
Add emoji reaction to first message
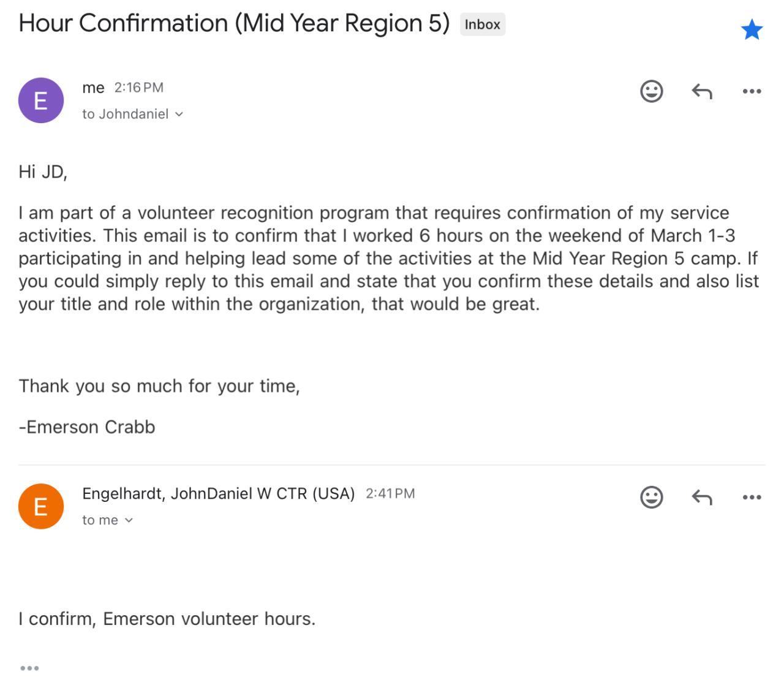651,91
